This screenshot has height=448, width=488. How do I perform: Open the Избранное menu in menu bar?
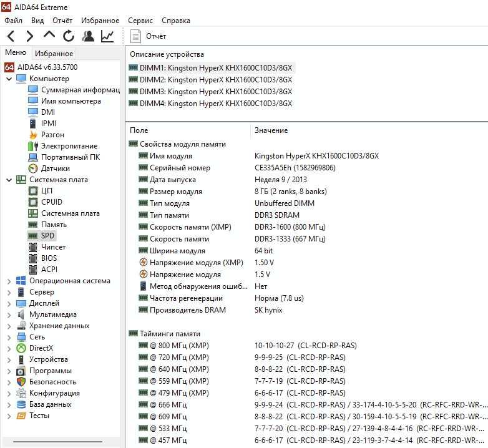coord(100,21)
